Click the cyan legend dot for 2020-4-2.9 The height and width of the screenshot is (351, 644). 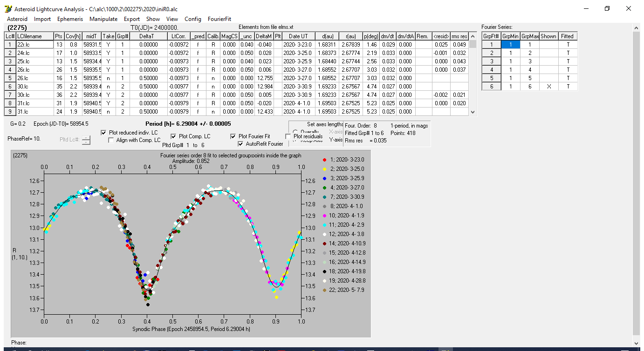325,225
